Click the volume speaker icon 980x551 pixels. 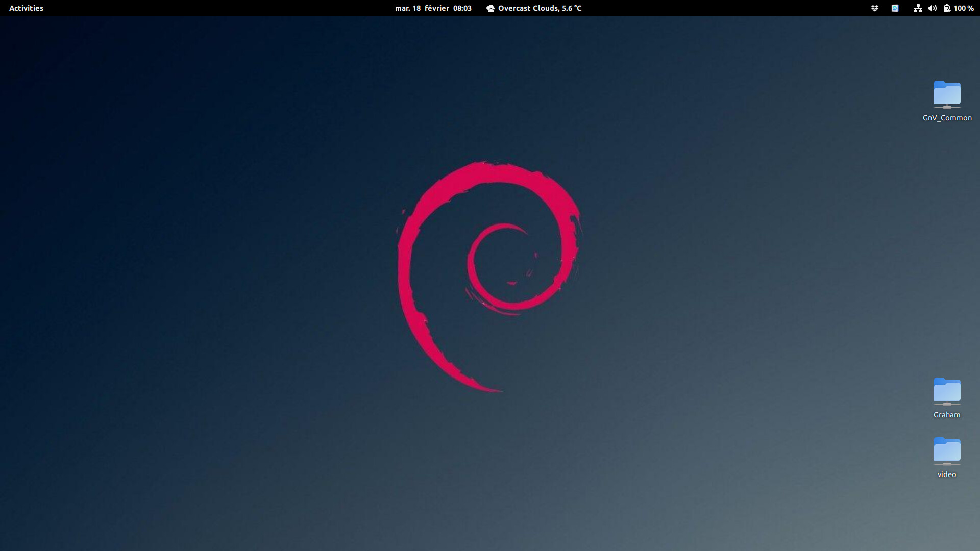[933, 8]
